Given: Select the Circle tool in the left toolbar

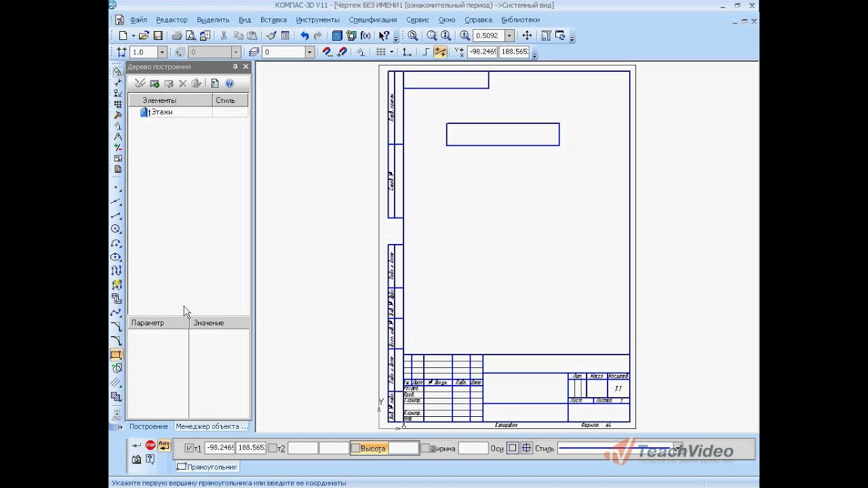Looking at the screenshot, I should [117, 229].
